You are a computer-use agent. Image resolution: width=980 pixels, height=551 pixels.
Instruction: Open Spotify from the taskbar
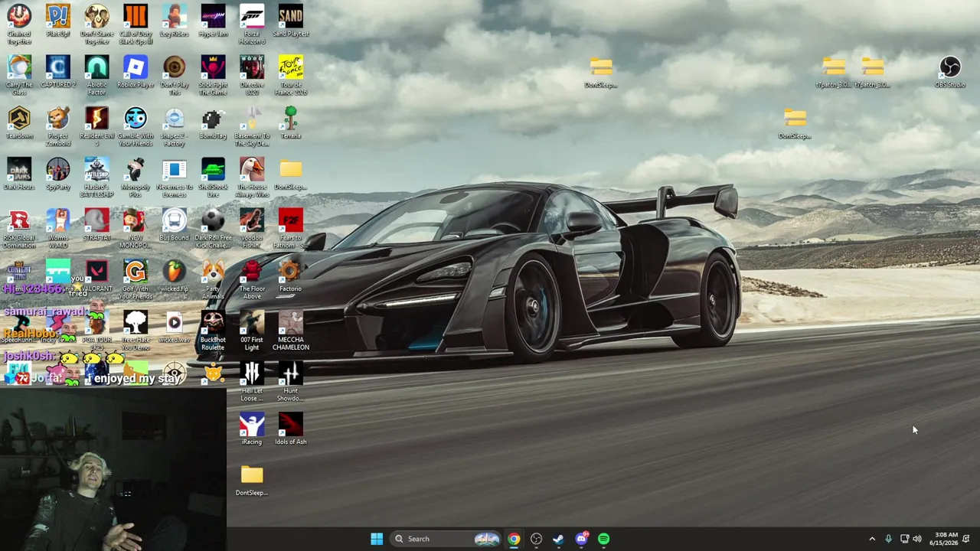(x=604, y=539)
